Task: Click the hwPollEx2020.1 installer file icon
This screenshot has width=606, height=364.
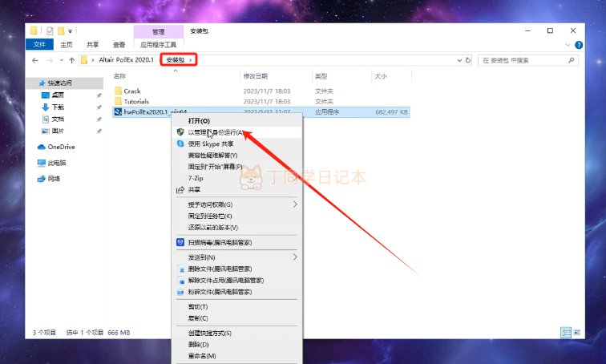Action: 118,112
